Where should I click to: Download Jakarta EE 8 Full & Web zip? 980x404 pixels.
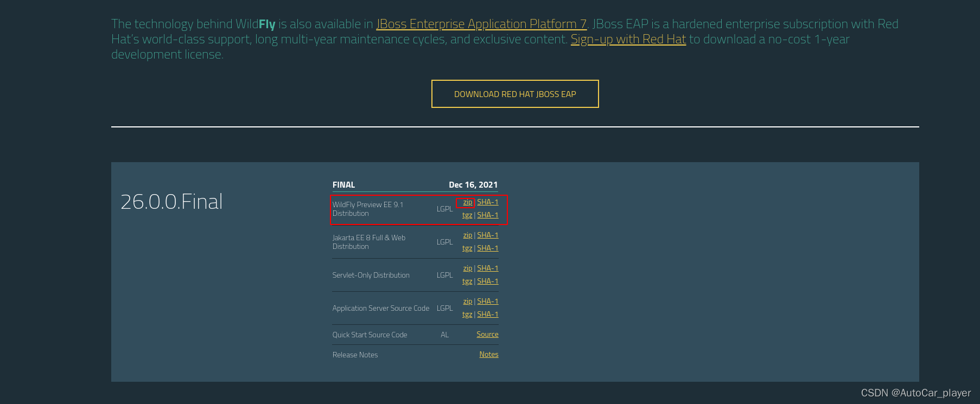click(x=468, y=235)
